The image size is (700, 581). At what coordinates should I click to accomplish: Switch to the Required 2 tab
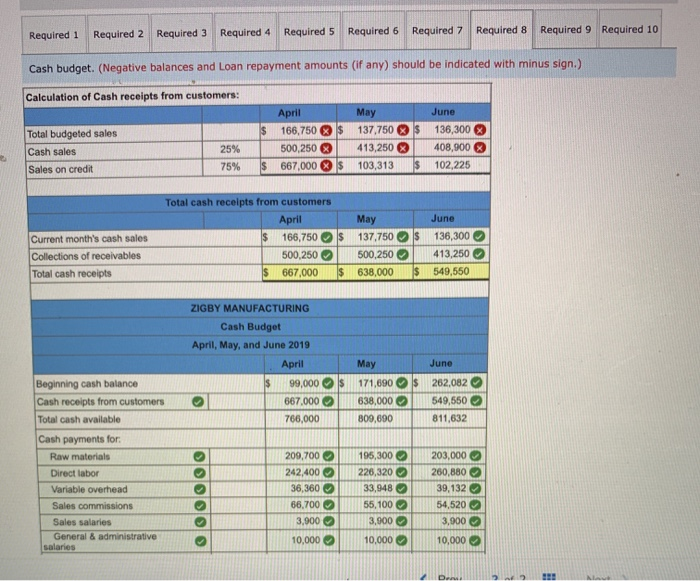pyautogui.click(x=118, y=34)
